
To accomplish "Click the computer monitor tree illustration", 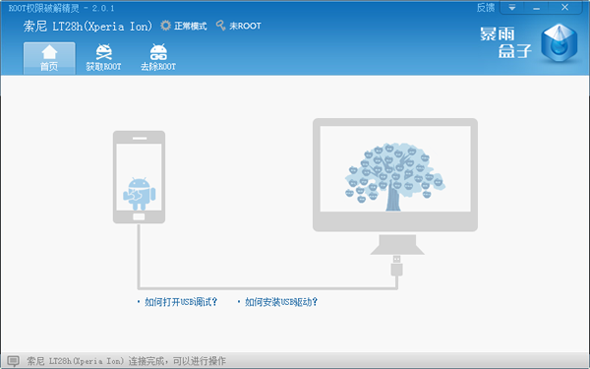I will [395, 175].
